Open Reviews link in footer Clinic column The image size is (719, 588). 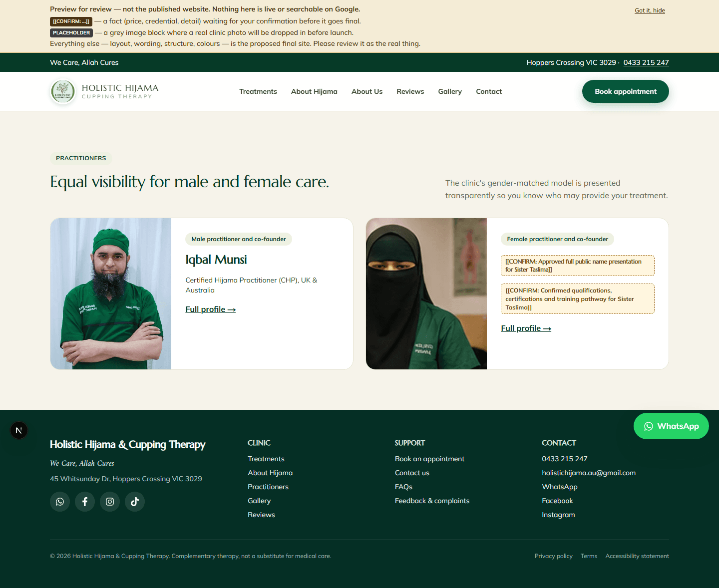261,515
